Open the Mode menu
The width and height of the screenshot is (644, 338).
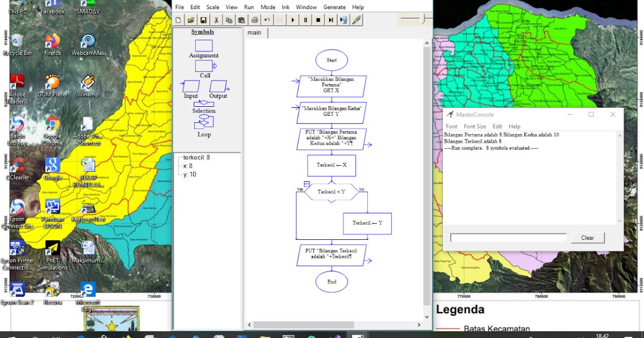pos(268,7)
